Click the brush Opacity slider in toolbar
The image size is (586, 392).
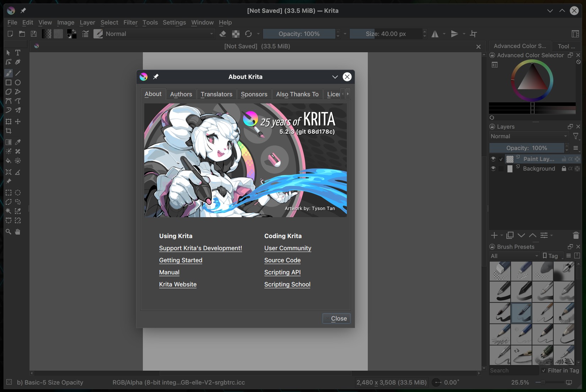point(299,34)
